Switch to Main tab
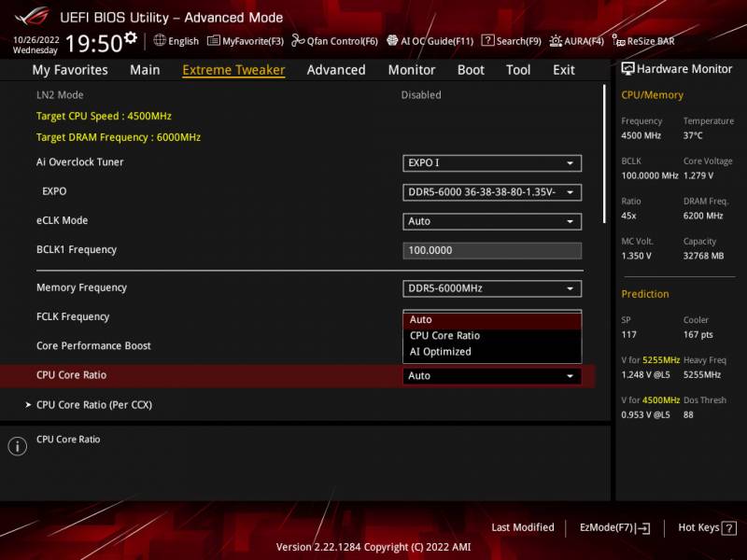The width and height of the screenshot is (747, 560). [x=145, y=70]
